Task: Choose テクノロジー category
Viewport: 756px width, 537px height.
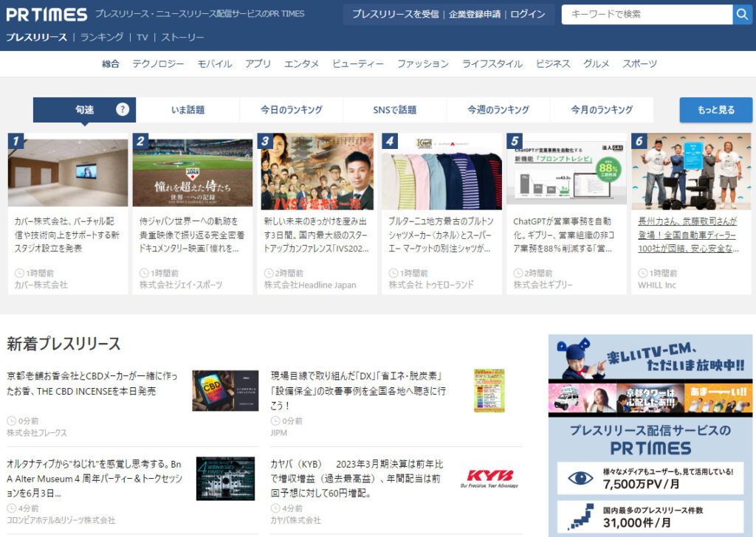Action: [158, 63]
